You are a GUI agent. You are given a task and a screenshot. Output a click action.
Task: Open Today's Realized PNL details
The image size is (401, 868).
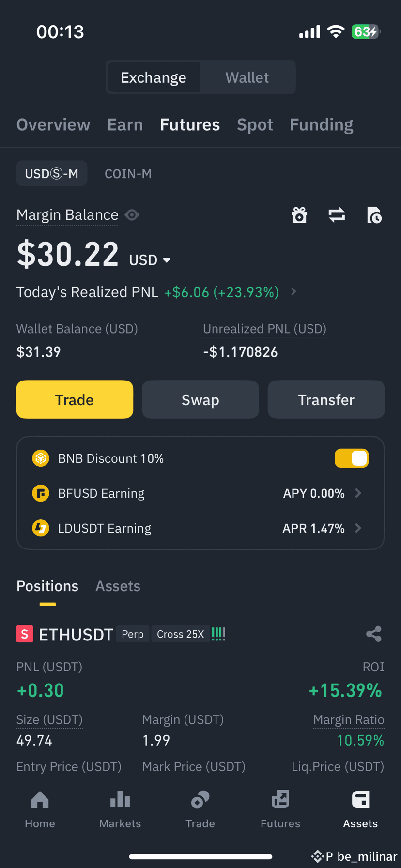(293, 291)
